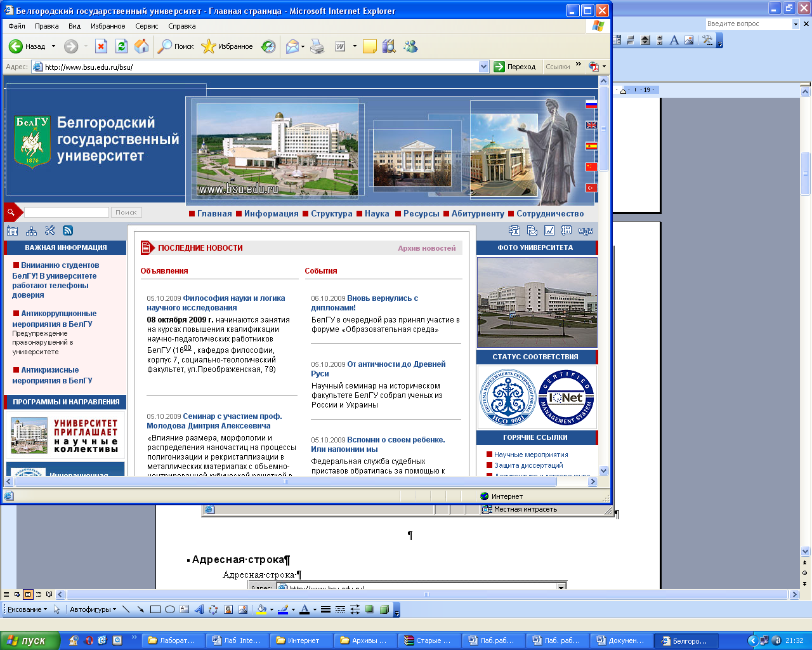Click the пуск Start button
812x650 pixels.
[x=30, y=640]
